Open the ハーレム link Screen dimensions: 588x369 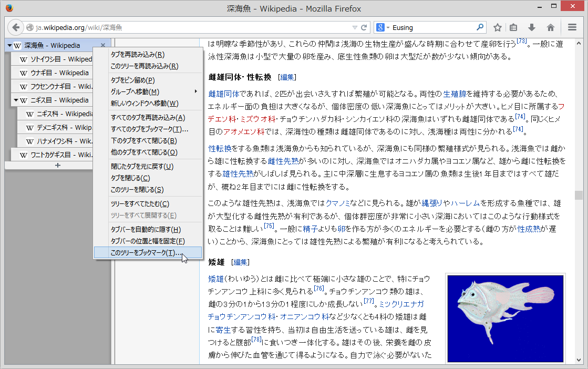click(465, 203)
